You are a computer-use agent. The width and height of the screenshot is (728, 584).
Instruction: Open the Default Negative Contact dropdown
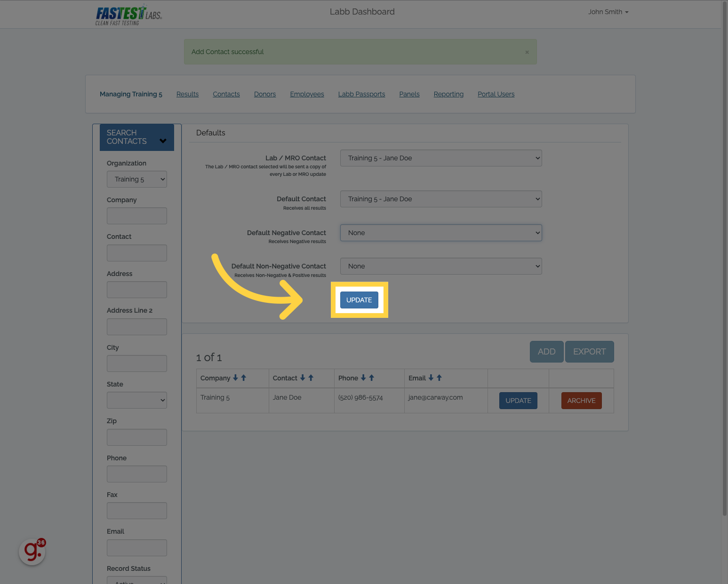pos(441,233)
